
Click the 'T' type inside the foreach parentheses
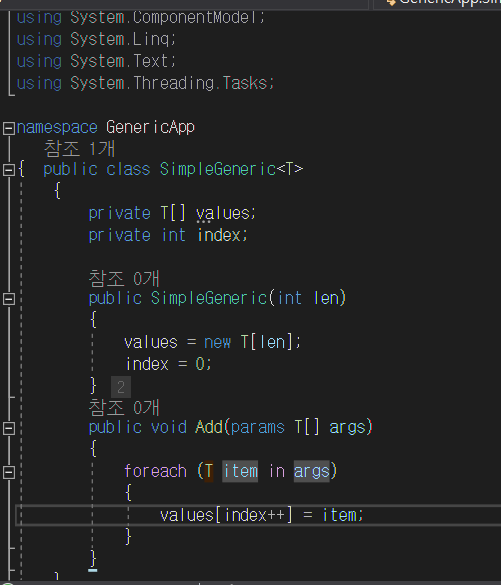tap(209, 471)
